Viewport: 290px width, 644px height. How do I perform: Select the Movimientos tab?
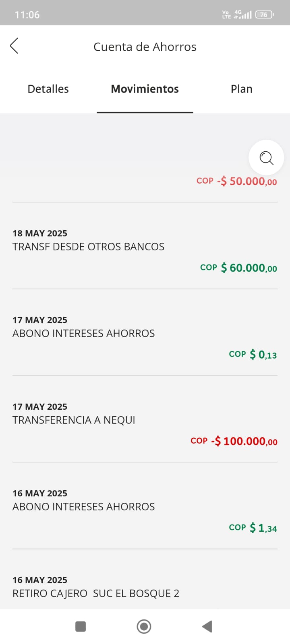coord(145,89)
